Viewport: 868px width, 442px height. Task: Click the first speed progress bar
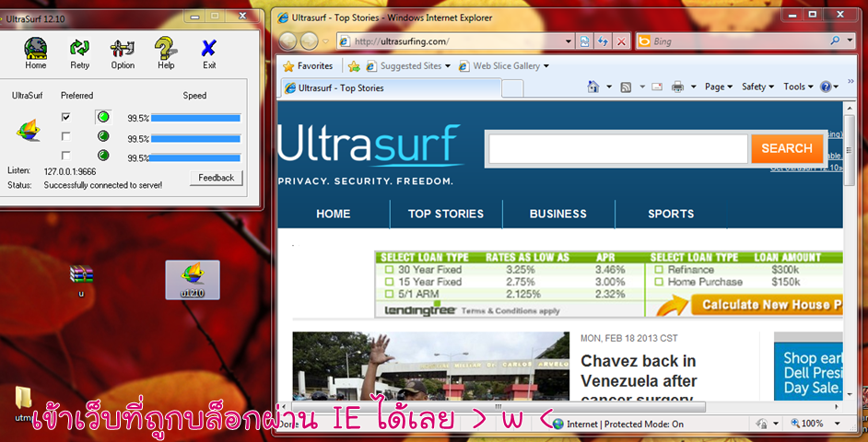[195, 118]
